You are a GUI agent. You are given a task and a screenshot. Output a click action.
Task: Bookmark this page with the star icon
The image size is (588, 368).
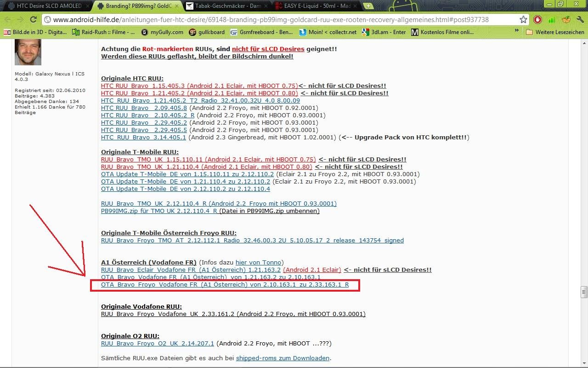click(523, 19)
